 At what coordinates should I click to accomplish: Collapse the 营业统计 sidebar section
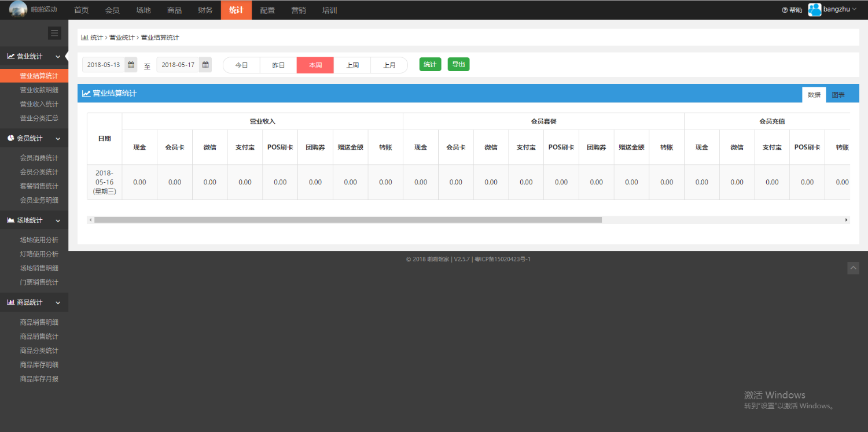coord(34,56)
